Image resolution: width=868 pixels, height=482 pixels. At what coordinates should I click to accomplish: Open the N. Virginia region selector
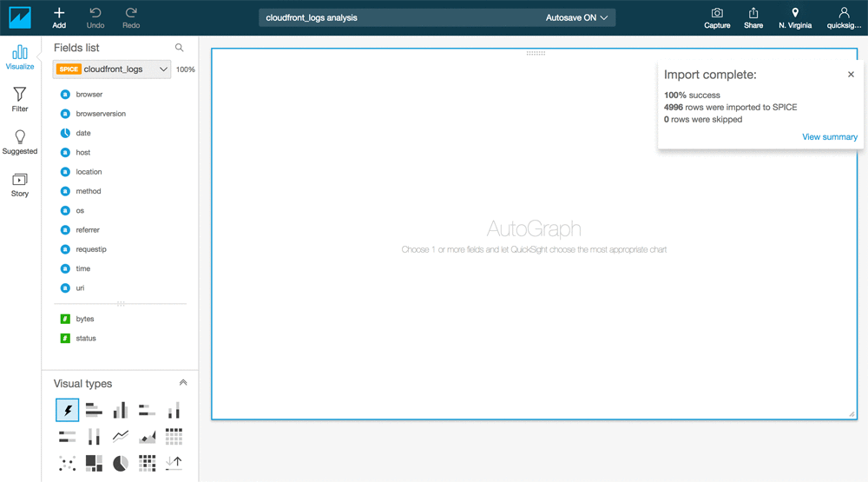(x=795, y=17)
